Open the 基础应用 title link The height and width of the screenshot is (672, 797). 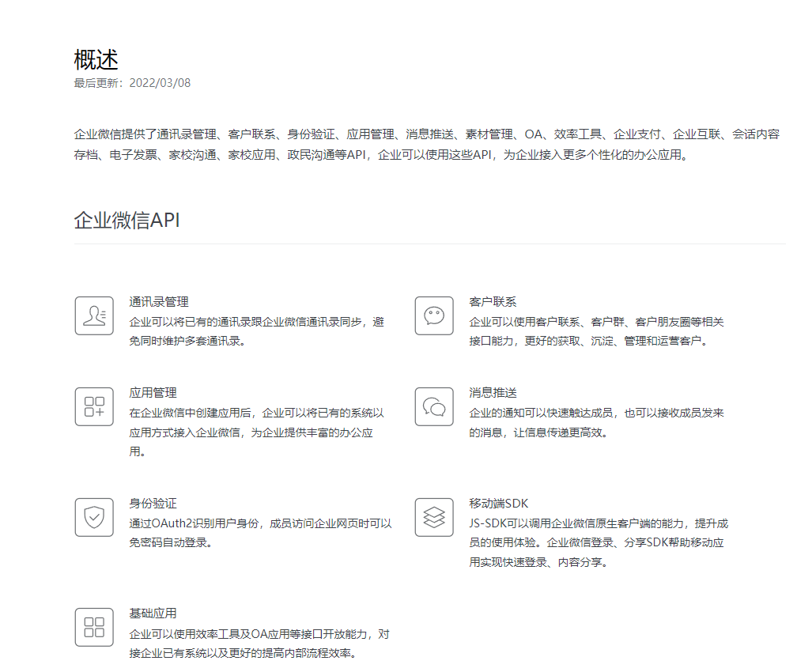click(153, 613)
